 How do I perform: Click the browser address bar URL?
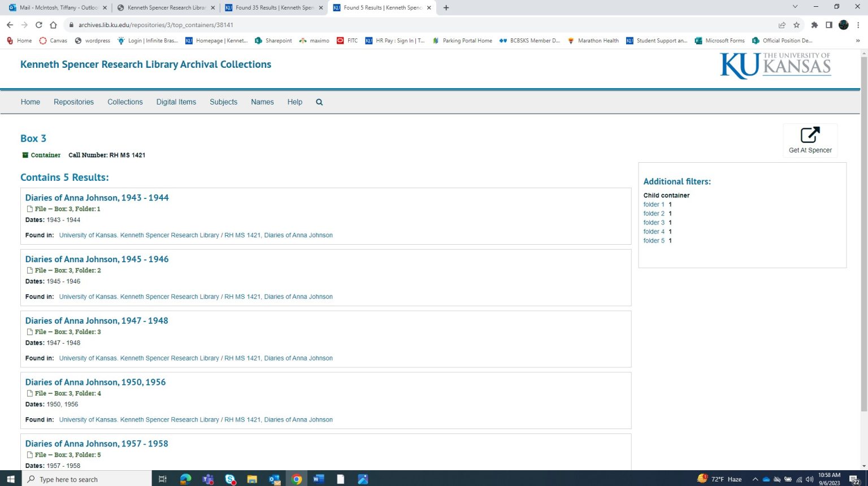pyautogui.click(x=155, y=25)
